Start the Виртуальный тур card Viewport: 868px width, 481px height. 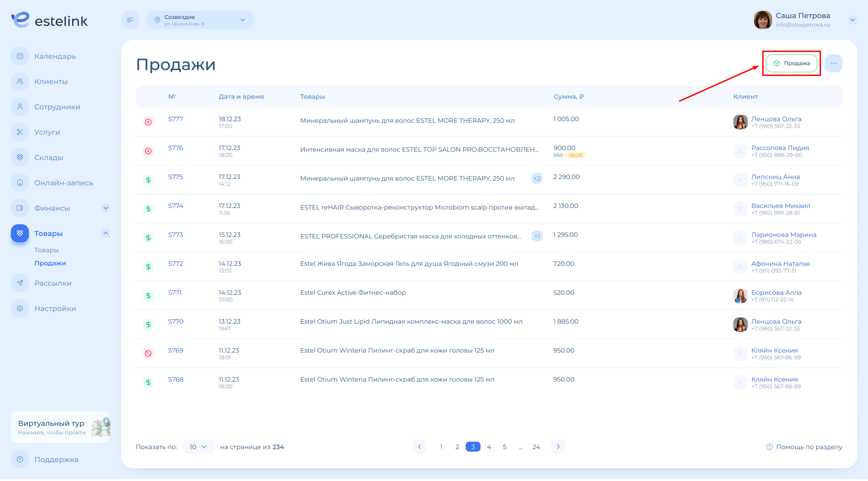click(60, 427)
